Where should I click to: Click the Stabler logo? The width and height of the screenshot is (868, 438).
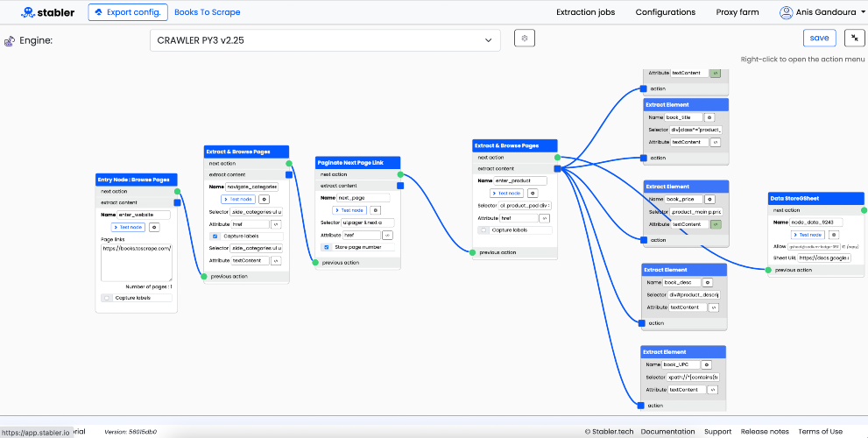pyautogui.click(x=47, y=11)
